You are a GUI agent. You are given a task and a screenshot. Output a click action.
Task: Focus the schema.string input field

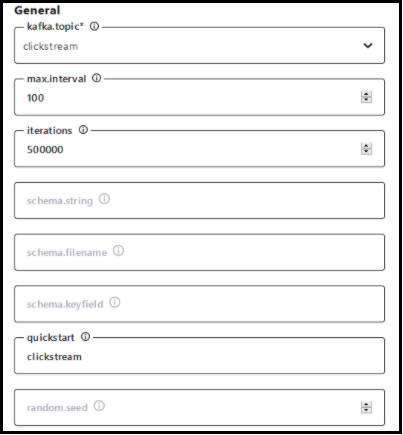[x=199, y=201]
